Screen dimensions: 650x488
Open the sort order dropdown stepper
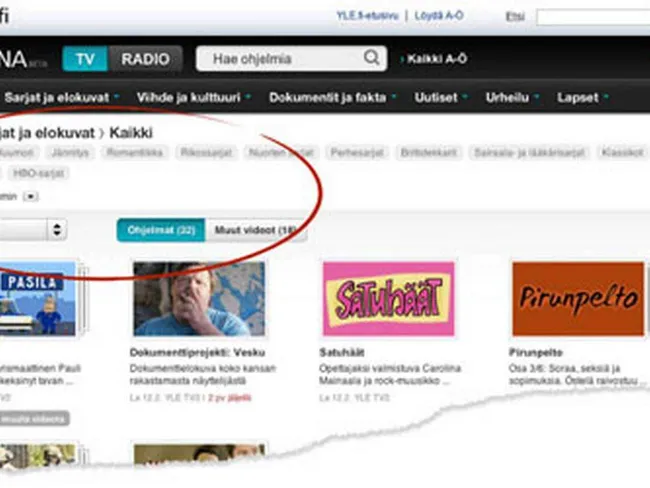(x=56, y=231)
